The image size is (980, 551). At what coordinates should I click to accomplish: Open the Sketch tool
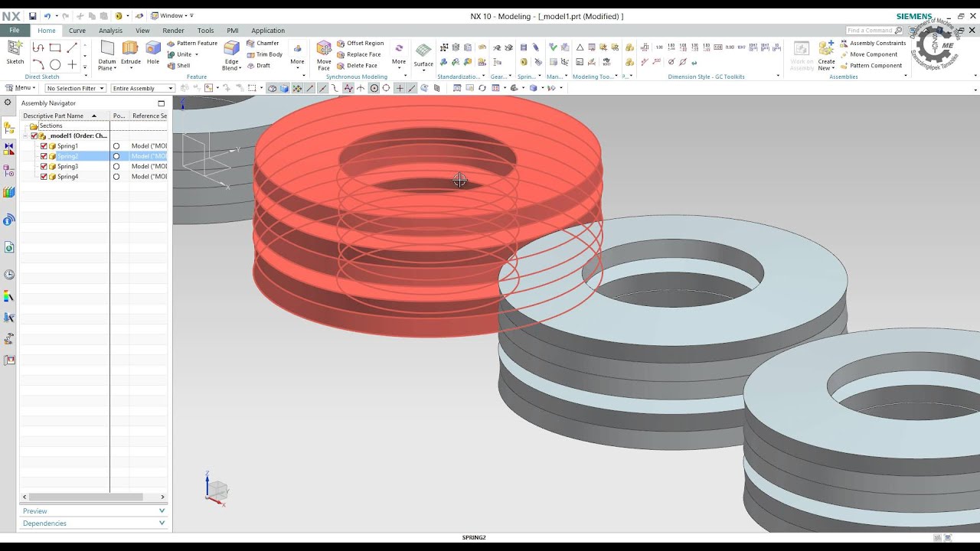(15, 52)
